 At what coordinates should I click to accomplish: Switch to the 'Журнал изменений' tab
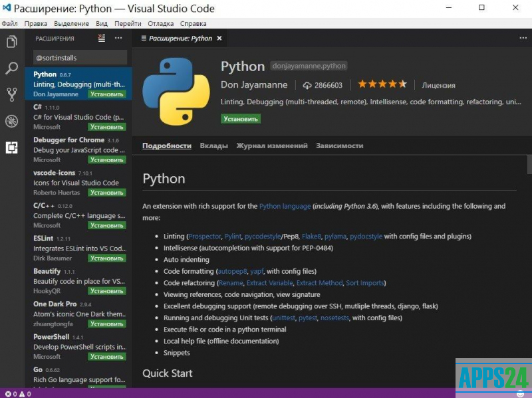pyautogui.click(x=272, y=146)
